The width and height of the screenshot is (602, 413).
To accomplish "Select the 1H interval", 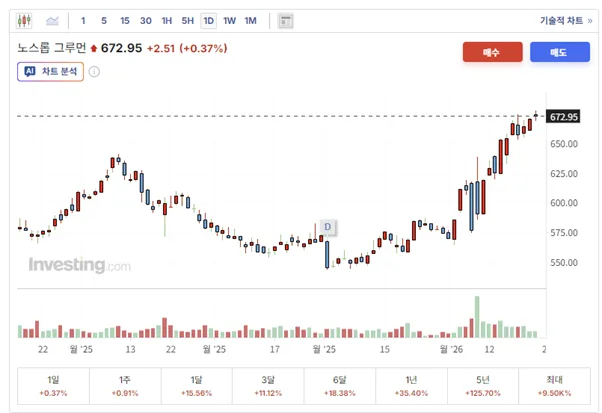I will coord(167,21).
